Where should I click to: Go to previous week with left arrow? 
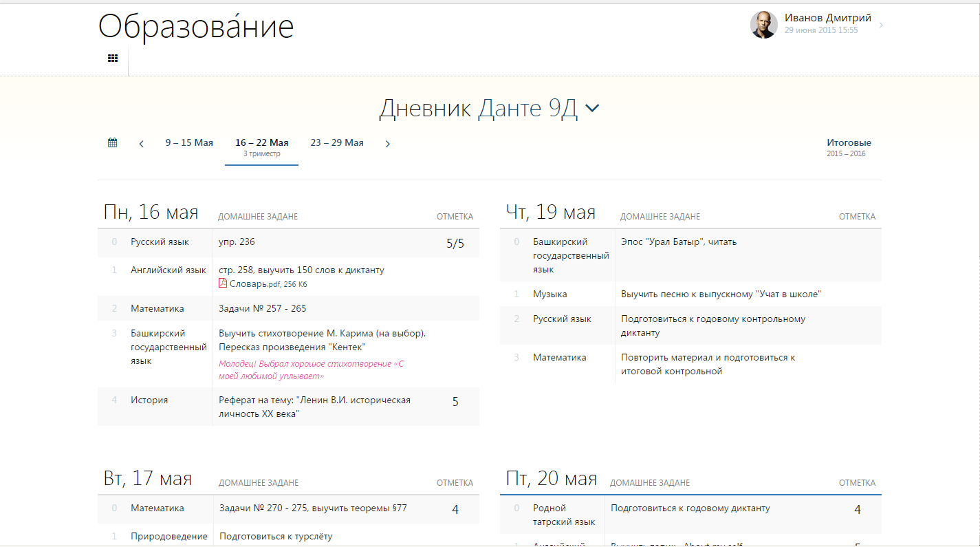pos(142,144)
